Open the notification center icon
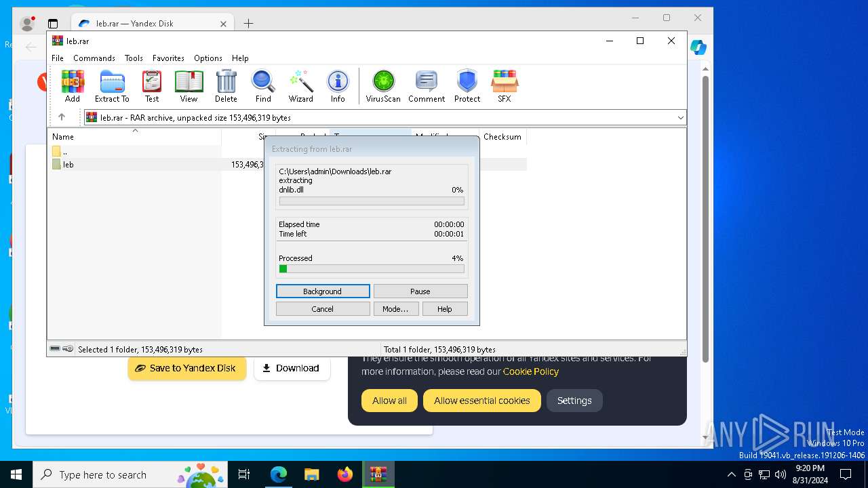 click(846, 474)
